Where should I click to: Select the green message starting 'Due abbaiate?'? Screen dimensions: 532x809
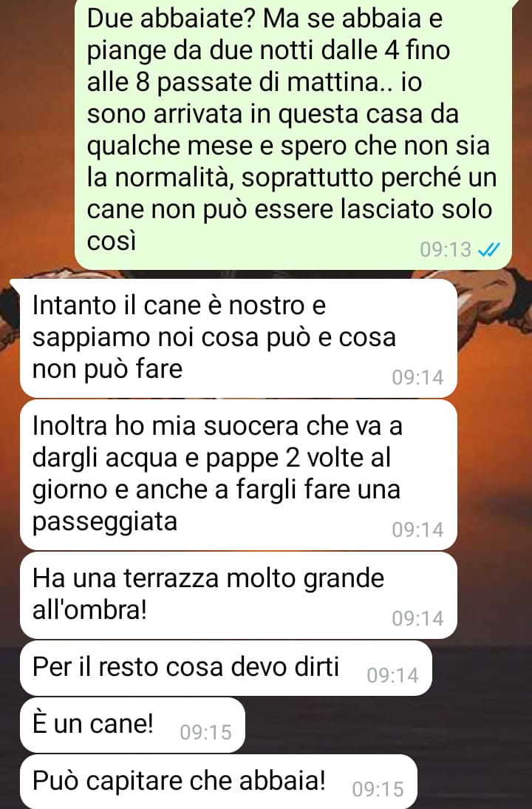coord(294,133)
